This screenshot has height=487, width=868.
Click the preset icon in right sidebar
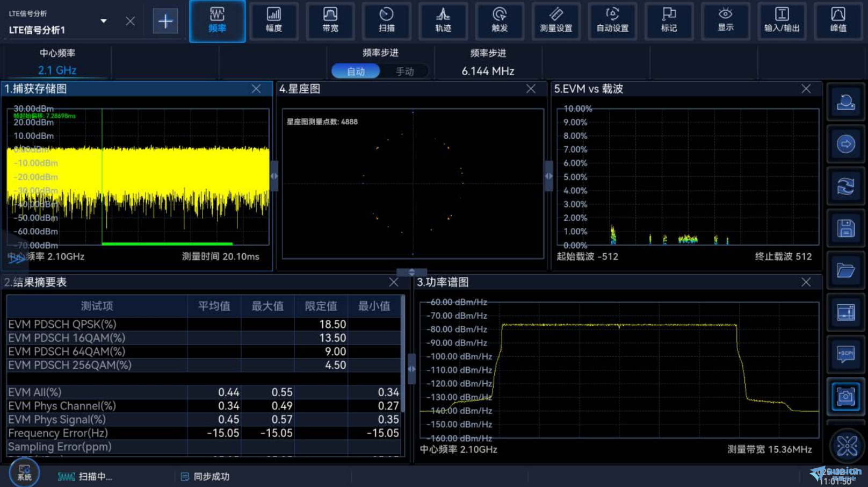tap(845, 102)
